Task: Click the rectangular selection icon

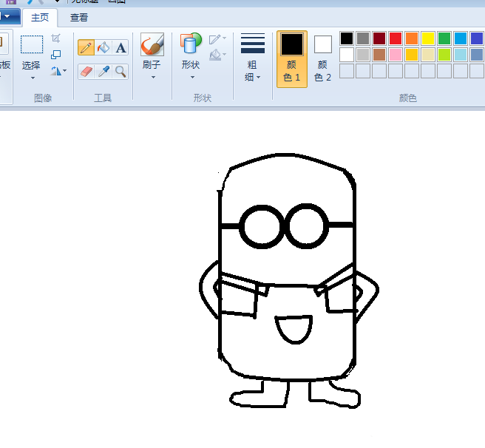Action: click(32, 44)
